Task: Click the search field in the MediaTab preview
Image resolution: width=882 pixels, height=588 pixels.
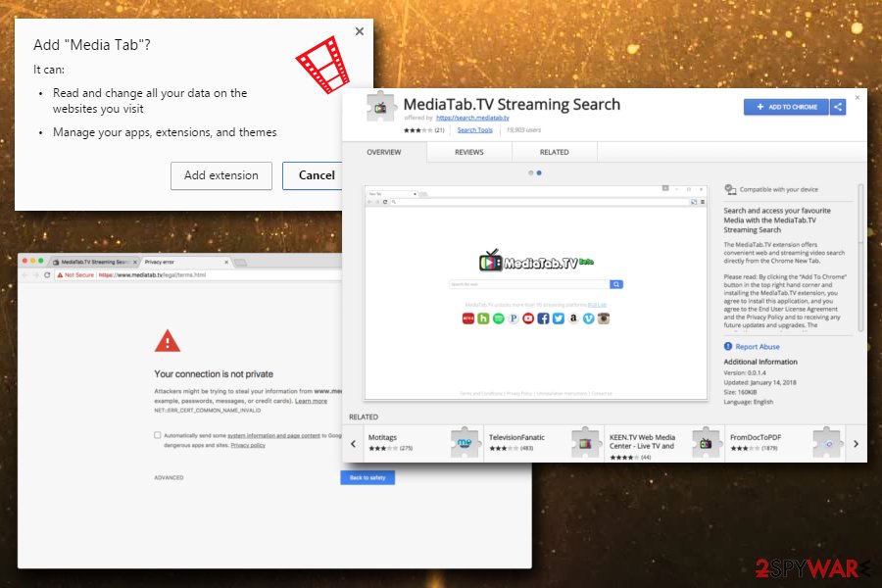Action: pos(529,285)
